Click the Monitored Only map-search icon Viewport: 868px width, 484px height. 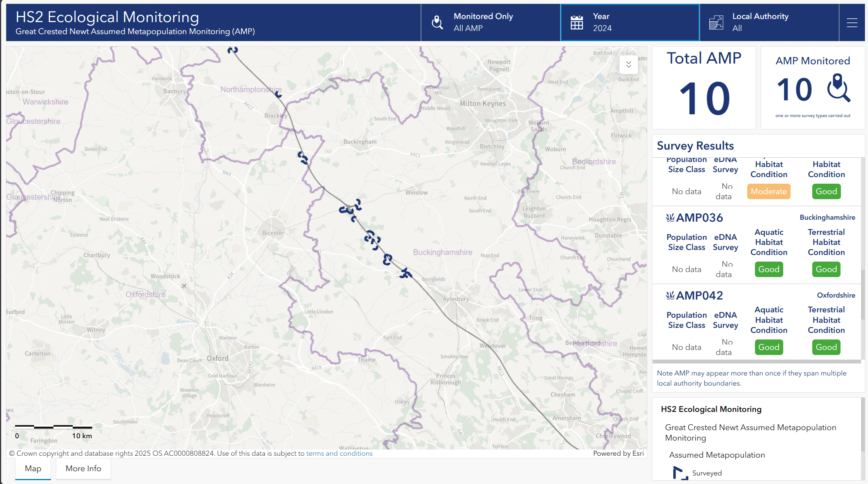point(437,22)
